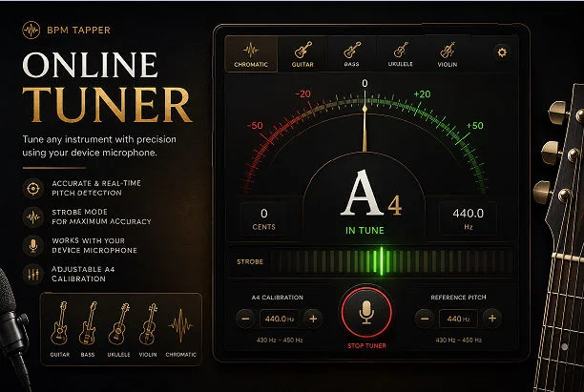Screen dimensions: 584x392
Task: Click the BPM Tapper logo icon
Action: 31,31
